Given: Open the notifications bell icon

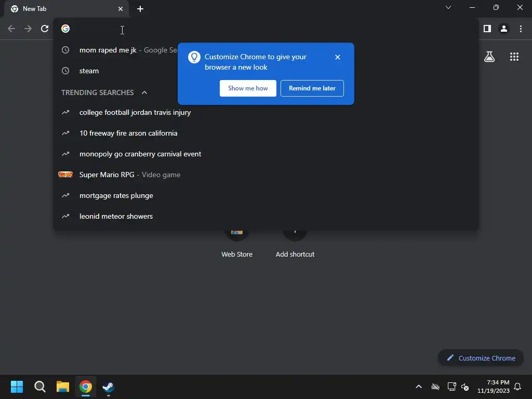Looking at the screenshot, I should [518, 387].
